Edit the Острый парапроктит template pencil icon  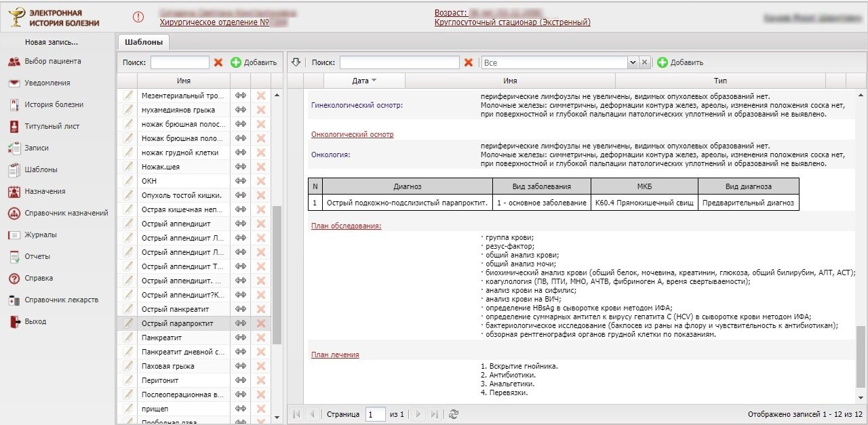[127, 323]
